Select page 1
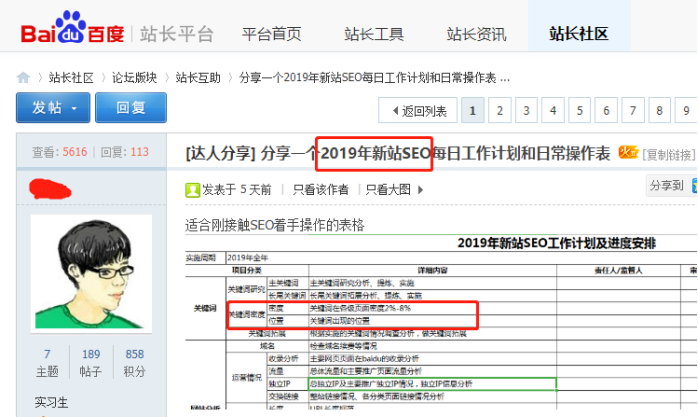The width and height of the screenshot is (698, 417). tap(473, 110)
